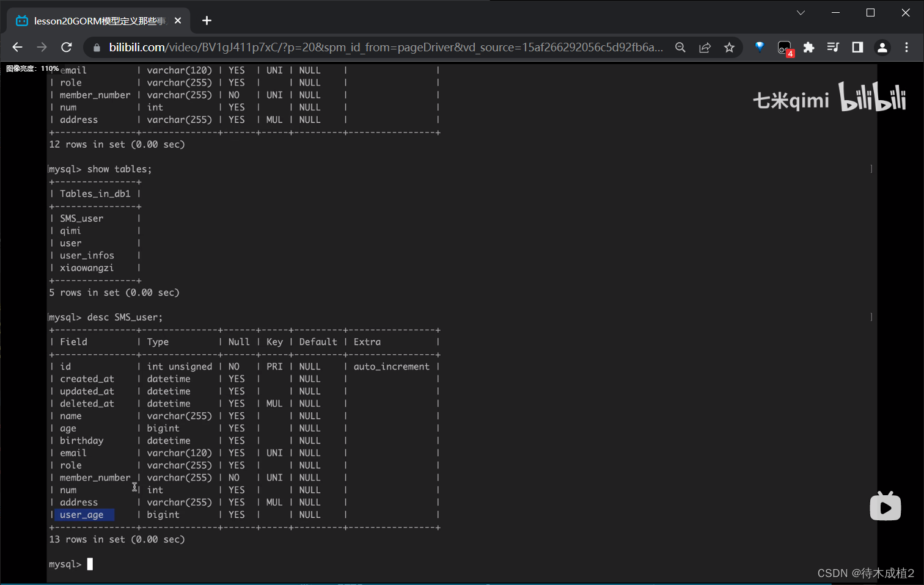Click bigint type of age row
The width and height of the screenshot is (924, 585).
point(163,428)
